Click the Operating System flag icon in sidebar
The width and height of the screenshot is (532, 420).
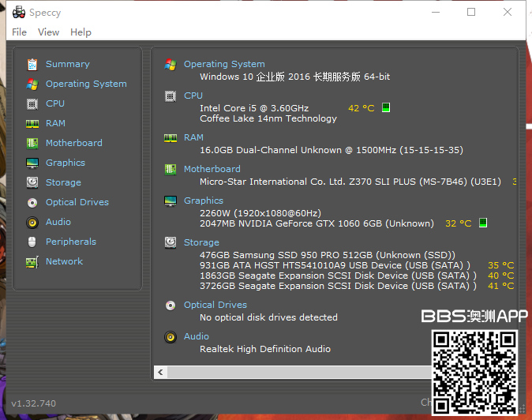32,84
